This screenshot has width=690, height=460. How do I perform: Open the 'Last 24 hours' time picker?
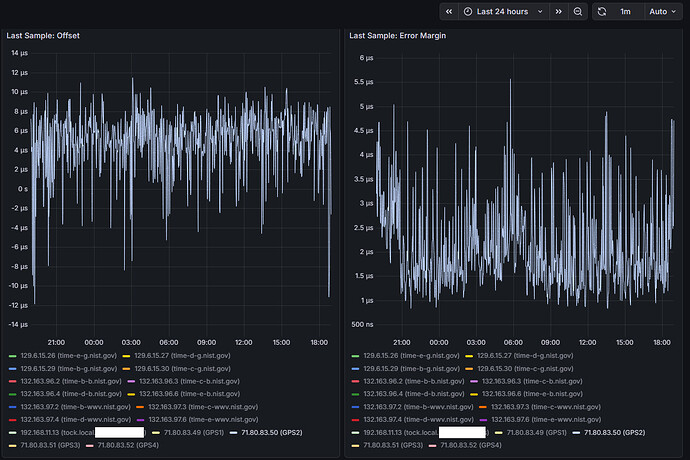(x=503, y=12)
